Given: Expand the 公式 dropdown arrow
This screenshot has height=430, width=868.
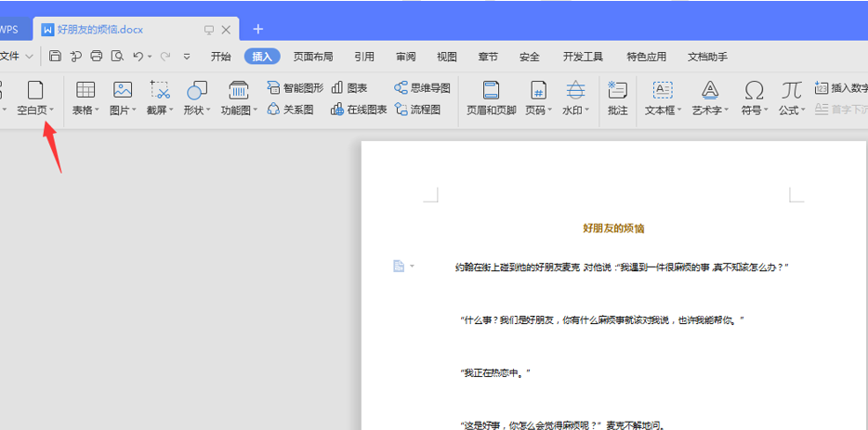Looking at the screenshot, I should (x=803, y=111).
